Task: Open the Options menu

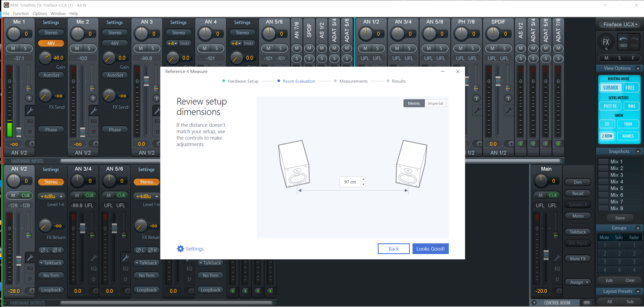Action: click(x=40, y=13)
